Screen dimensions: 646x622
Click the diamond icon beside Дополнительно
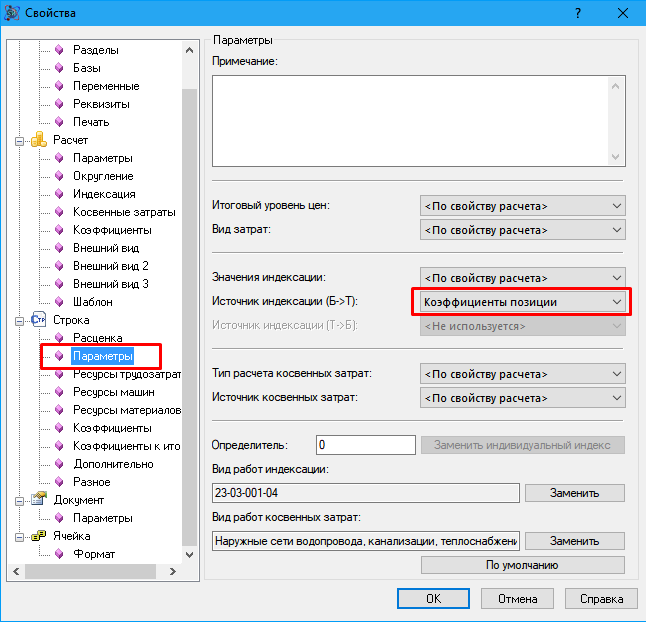(59, 464)
